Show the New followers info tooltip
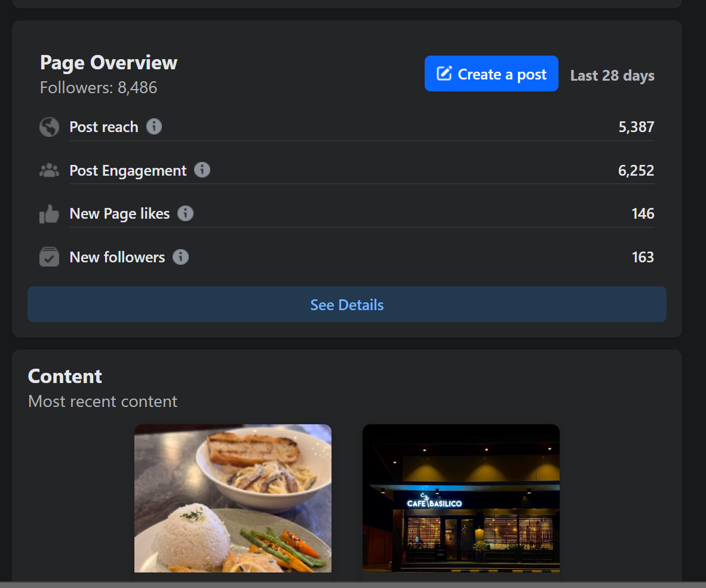This screenshot has width=706, height=588. pos(180,257)
